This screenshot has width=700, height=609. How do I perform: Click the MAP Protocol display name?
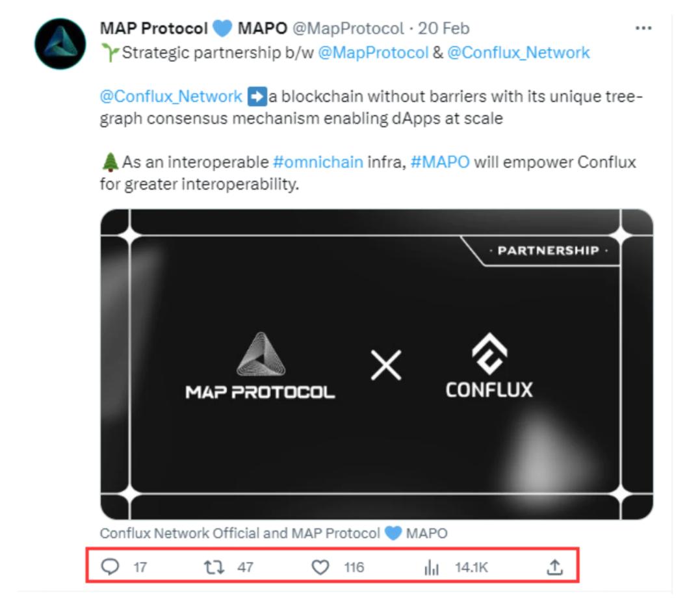154,29
